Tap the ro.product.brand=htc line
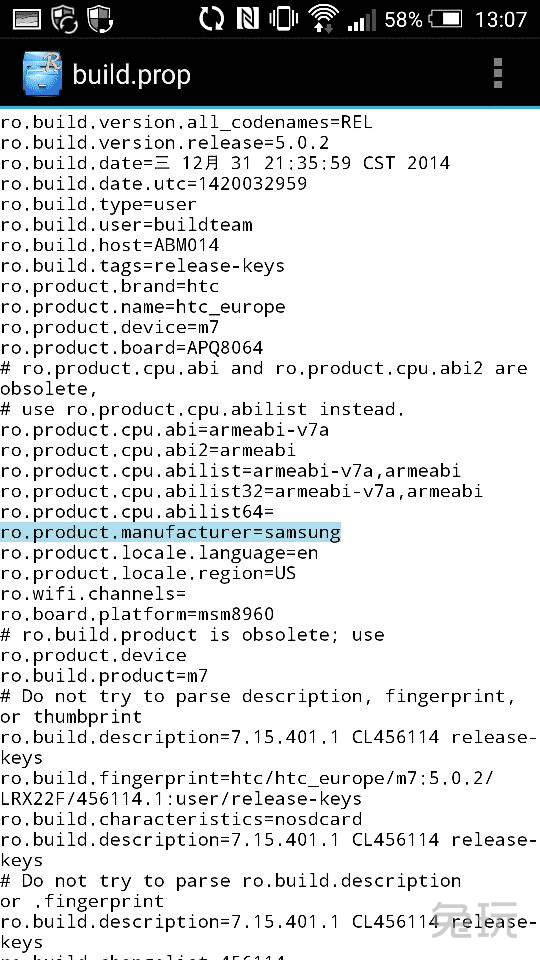Viewport: 540px width, 960px height. tap(110, 286)
